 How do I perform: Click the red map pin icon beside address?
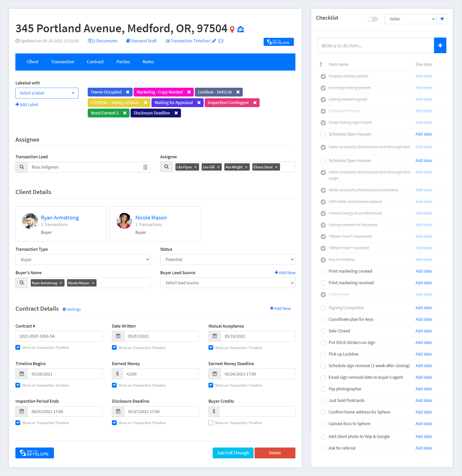coord(232,29)
